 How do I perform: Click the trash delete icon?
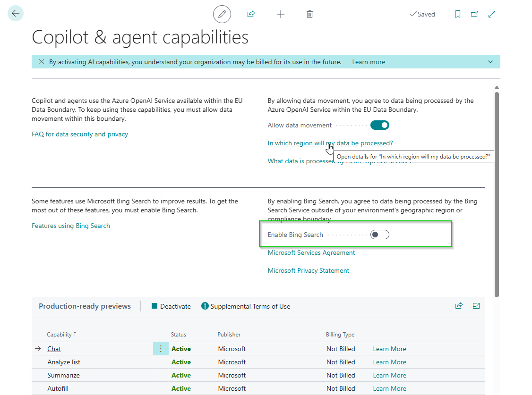[x=309, y=14]
